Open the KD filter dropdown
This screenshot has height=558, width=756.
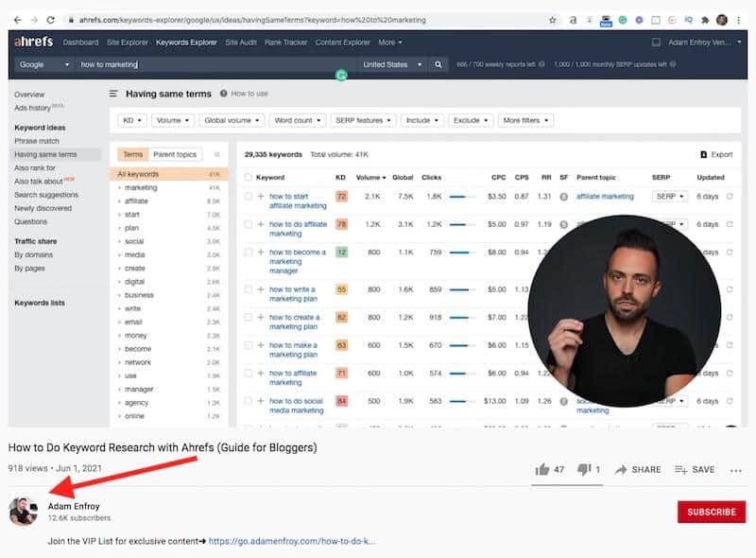pyautogui.click(x=132, y=120)
